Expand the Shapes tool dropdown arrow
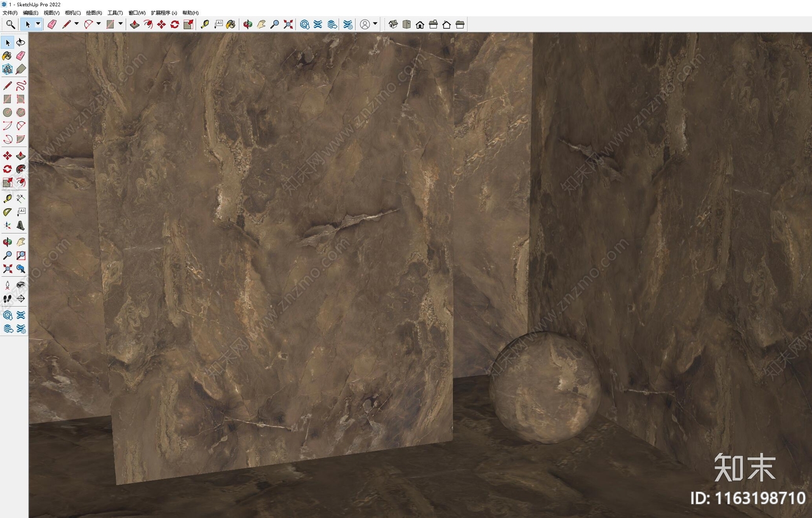This screenshot has width=812, height=518. pos(121,24)
